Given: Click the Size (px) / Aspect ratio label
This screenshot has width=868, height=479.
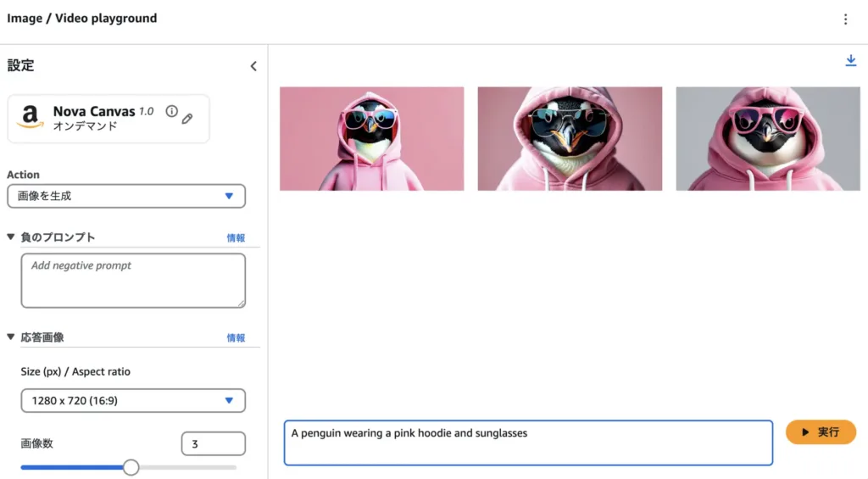Looking at the screenshot, I should 75,371.
